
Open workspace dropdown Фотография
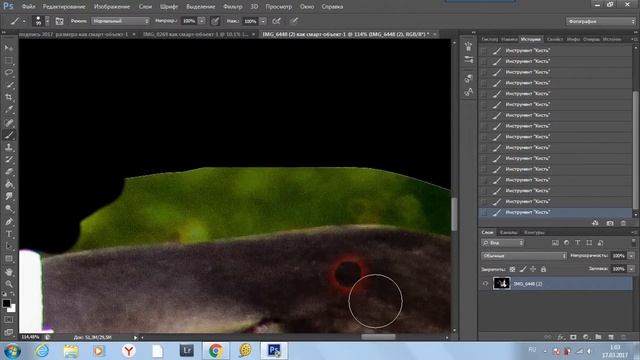pos(600,21)
